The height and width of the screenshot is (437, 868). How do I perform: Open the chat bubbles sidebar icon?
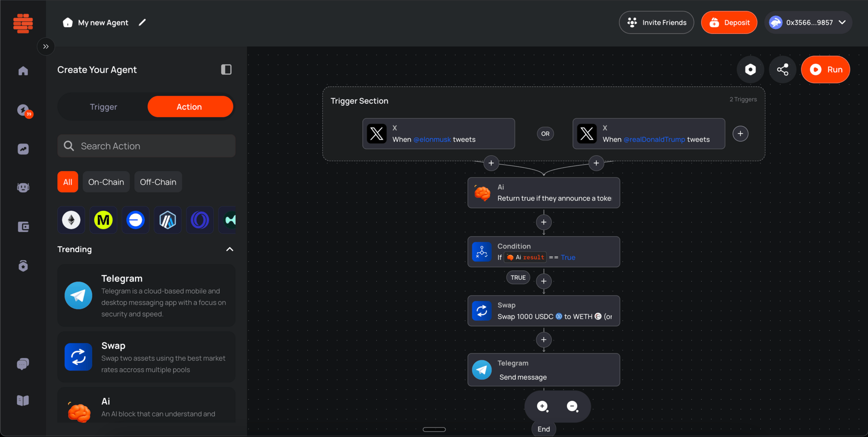(x=23, y=364)
